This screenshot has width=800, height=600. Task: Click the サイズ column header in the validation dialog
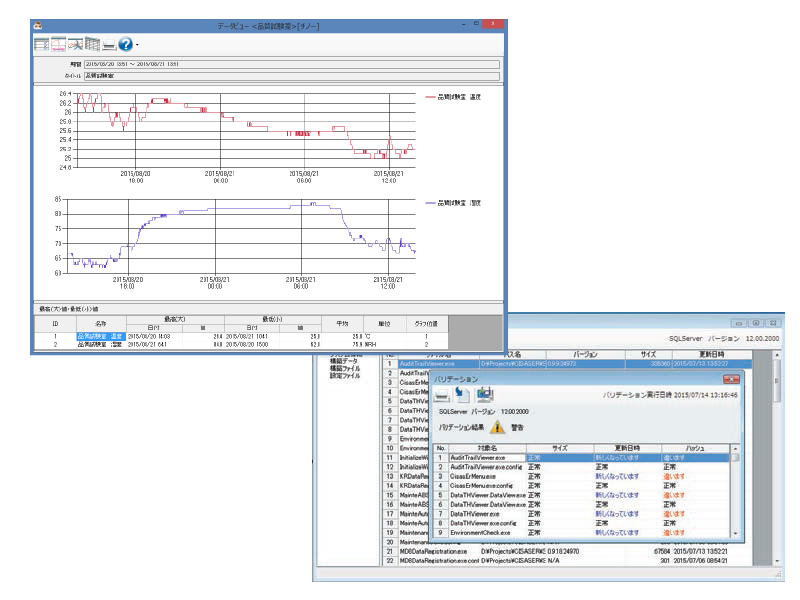[560, 448]
